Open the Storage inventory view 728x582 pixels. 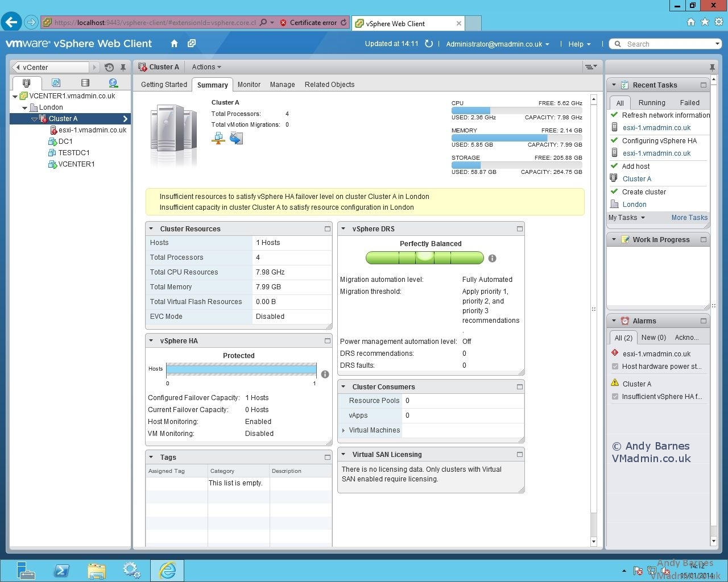[x=85, y=83]
